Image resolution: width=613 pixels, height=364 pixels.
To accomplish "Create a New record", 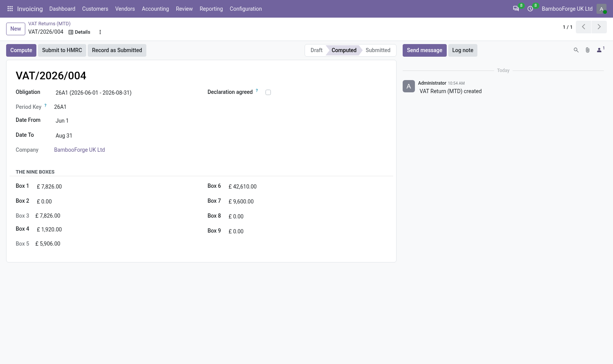I will (16, 29).
